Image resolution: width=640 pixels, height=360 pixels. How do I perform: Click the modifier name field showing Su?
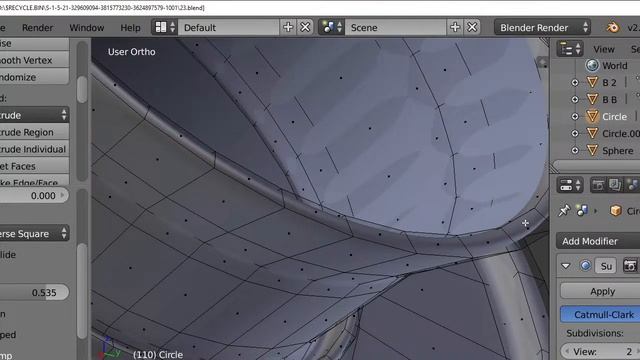pos(607,266)
